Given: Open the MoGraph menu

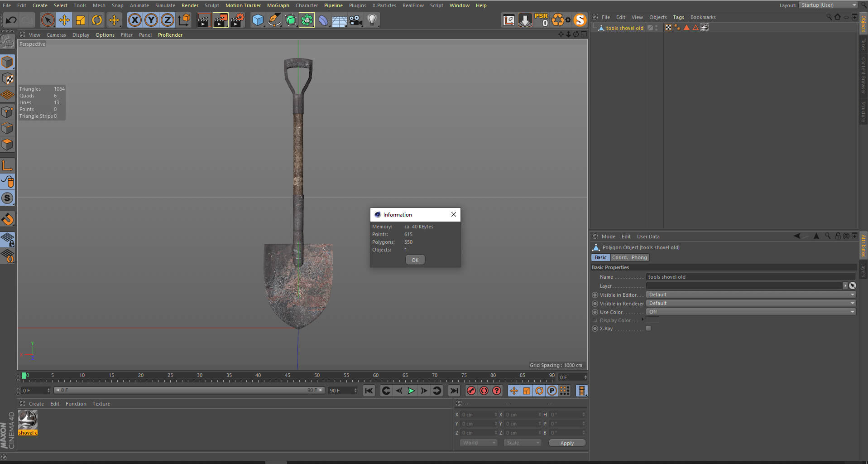Looking at the screenshot, I should [x=278, y=5].
